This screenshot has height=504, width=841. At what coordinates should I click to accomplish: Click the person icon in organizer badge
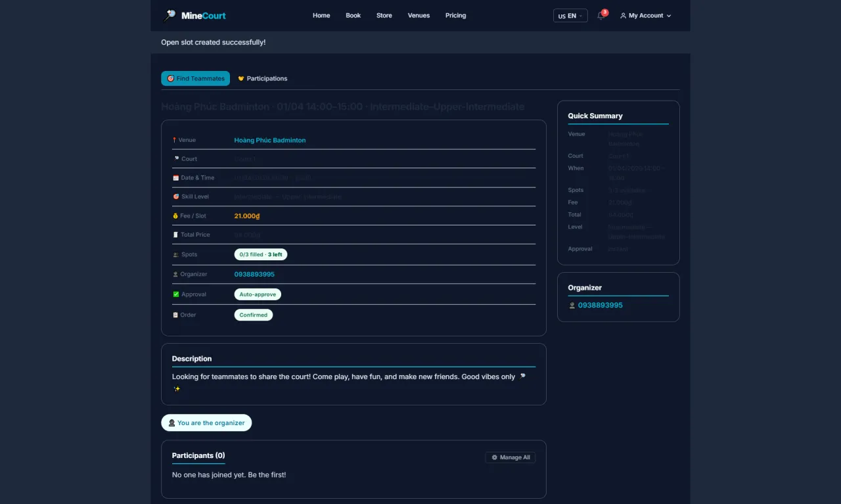[171, 423]
